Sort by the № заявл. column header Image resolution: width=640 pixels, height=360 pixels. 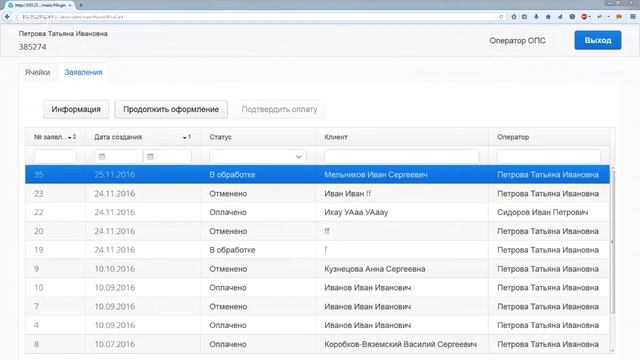tap(55, 137)
